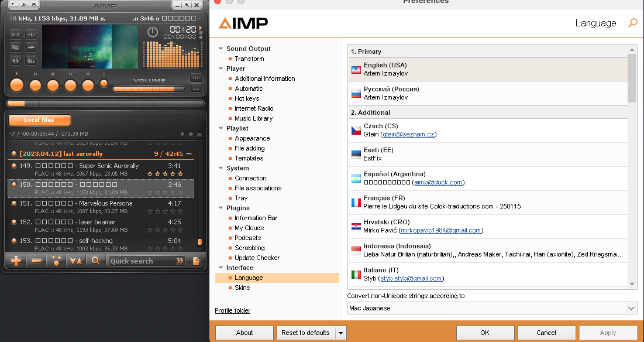Click the magnifier search button in playlist
644x342 pixels.
pyautogui.click(x=96, y=261)
